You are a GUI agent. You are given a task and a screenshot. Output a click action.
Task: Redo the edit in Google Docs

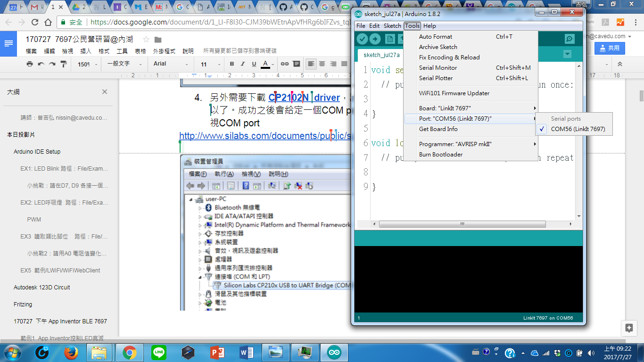52,64
